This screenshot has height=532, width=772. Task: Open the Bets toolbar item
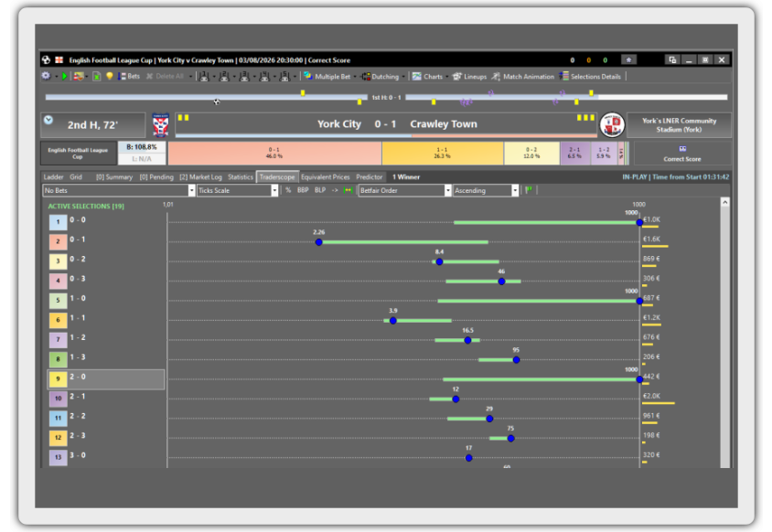point(129,76)
